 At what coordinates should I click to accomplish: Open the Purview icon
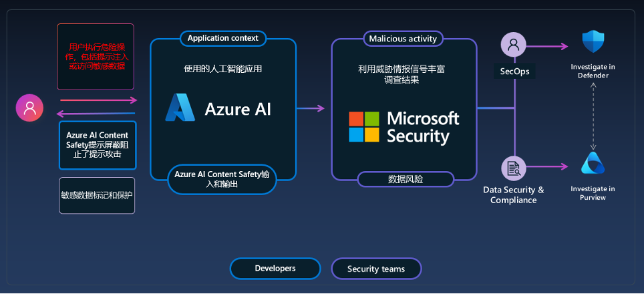pos(593,163)
